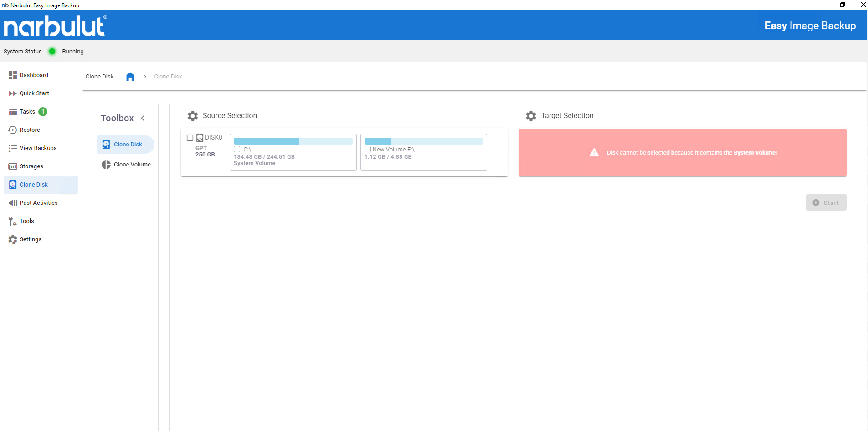Click the breadcrumb separator chevron arrow

coord(145,77)
